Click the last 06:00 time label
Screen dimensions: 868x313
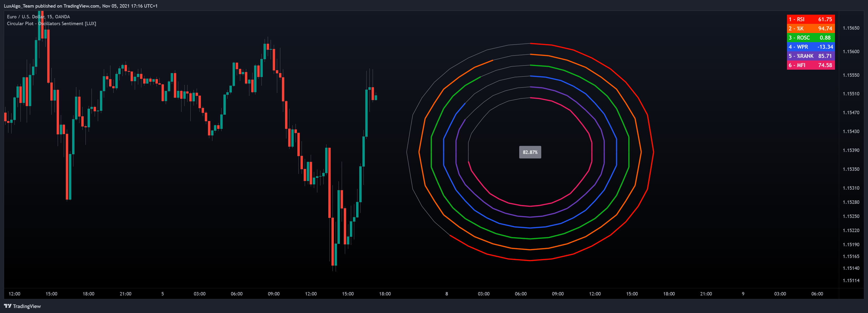point(817,293)
